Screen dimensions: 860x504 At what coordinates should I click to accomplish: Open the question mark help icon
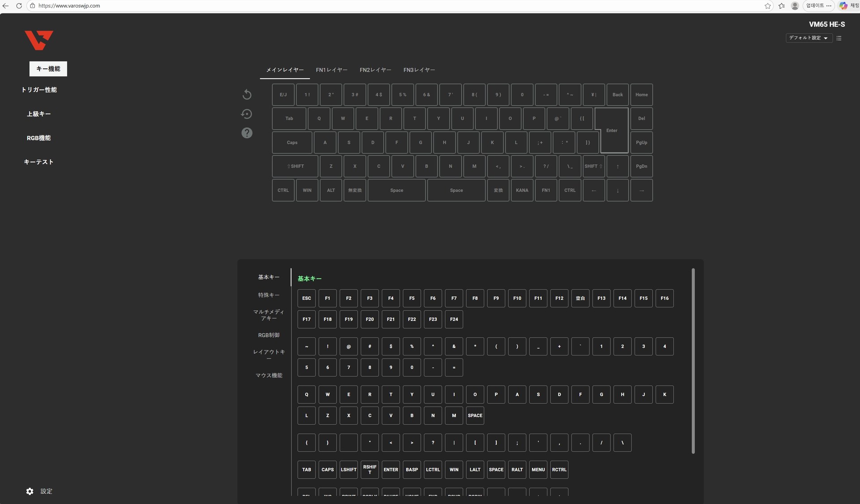pyautogui.click(x=247, y=133)
